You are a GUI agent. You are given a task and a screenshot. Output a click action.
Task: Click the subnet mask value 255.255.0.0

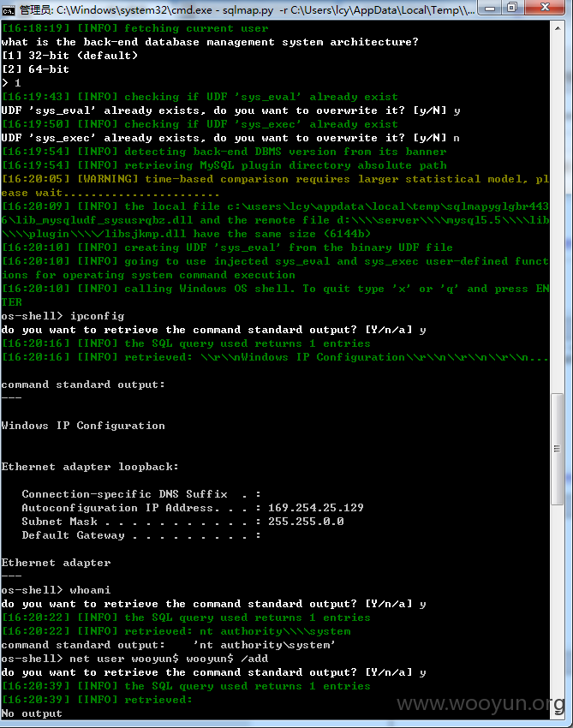(306, 522)
